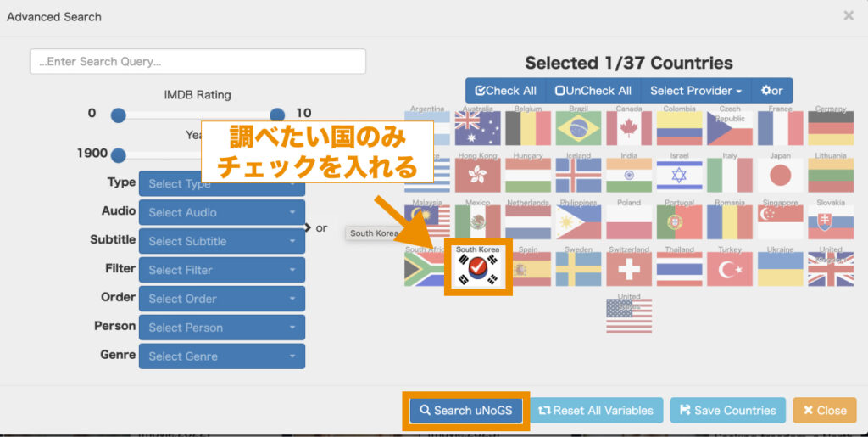Image resolution: width=868 pixels, height=437 pixels.
Task: Click the Hong Kong flag icon
Action: click(477, 175)
